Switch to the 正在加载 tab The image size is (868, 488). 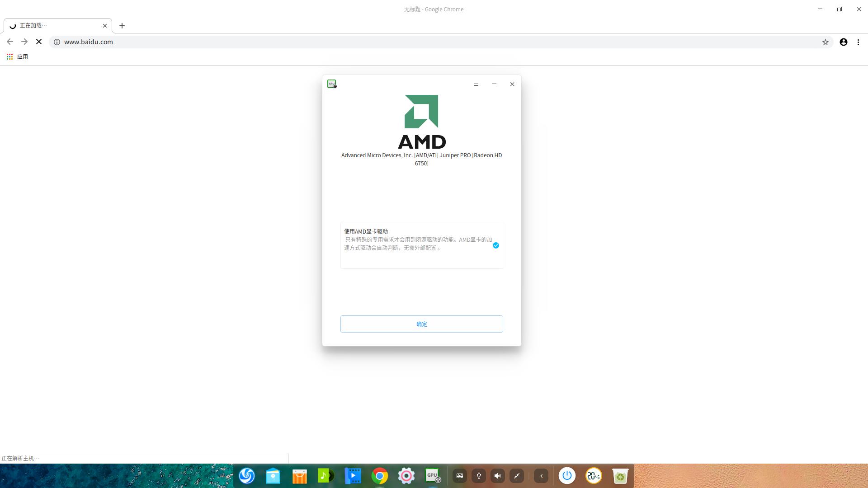54,25
